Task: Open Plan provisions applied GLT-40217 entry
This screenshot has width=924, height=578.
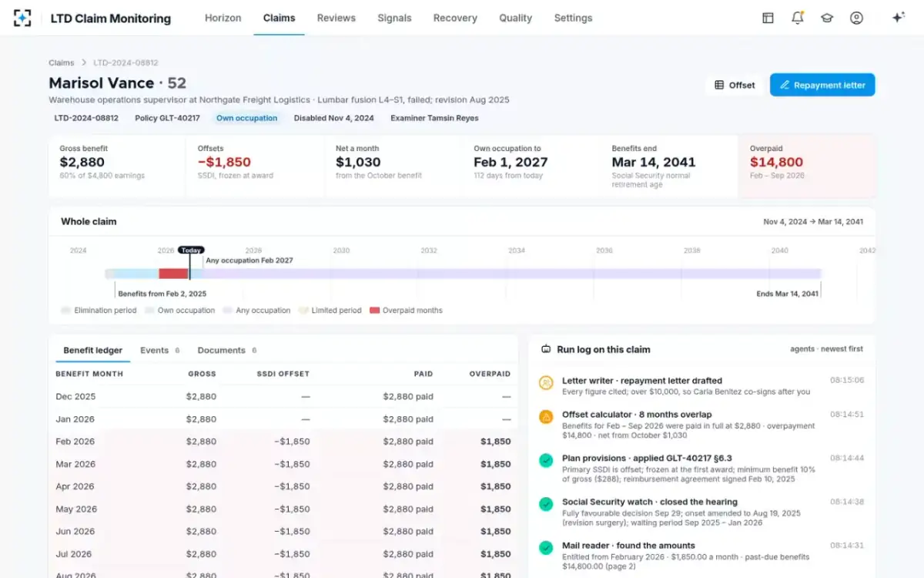Action: (x=701, y=469)
